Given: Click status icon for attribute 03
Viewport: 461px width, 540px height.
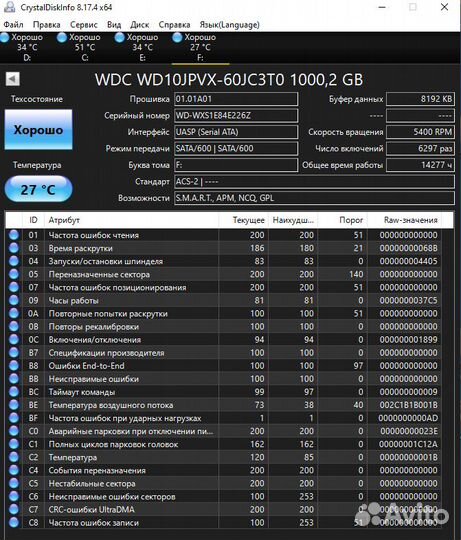Looking at the screenshot, I should 14,248.
